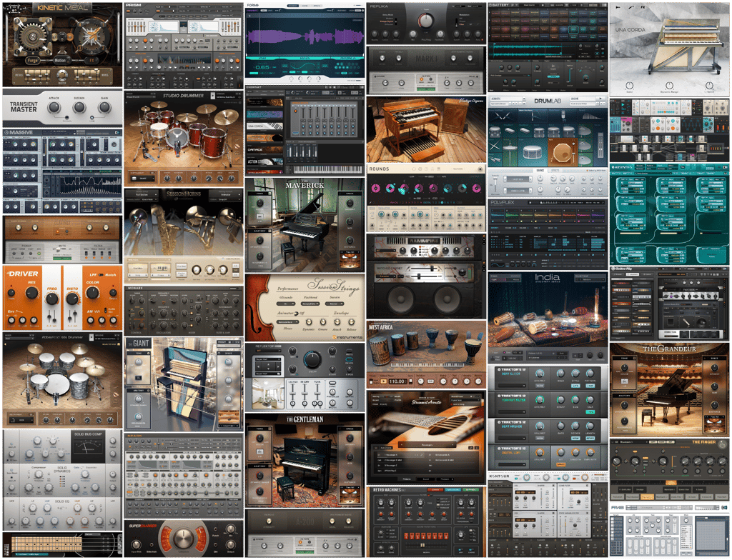
Task: Adjust the Session Strings Attack knob
Action: [337, 322]
